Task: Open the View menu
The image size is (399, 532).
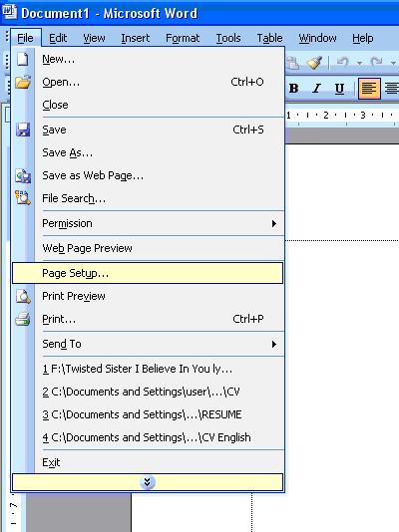Action: pyautogui.click(x=94, y=38)
